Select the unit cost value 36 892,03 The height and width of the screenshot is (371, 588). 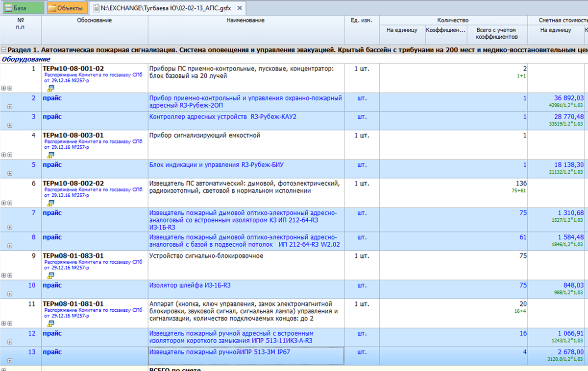pyautogui.click(x=569, y=98)
